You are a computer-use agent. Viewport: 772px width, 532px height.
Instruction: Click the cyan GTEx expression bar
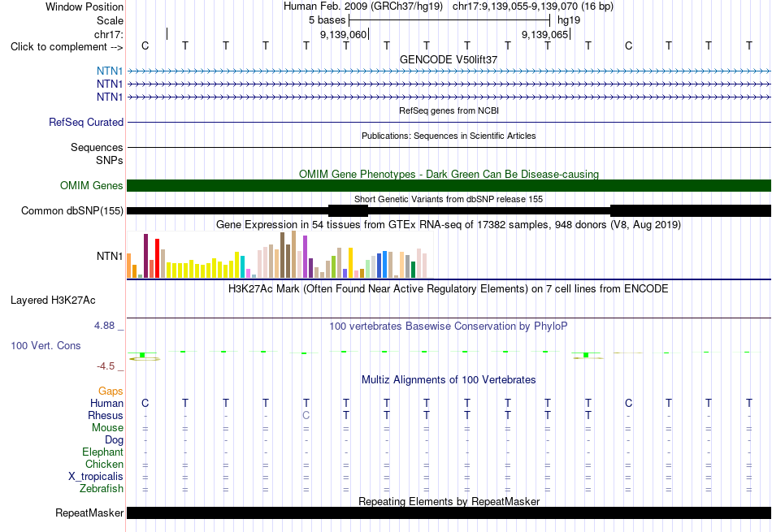click(x=242, y=266)
